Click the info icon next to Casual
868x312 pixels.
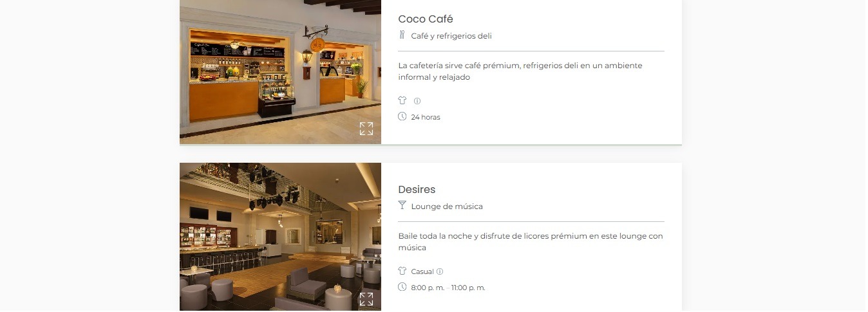[x=440, y=271]
